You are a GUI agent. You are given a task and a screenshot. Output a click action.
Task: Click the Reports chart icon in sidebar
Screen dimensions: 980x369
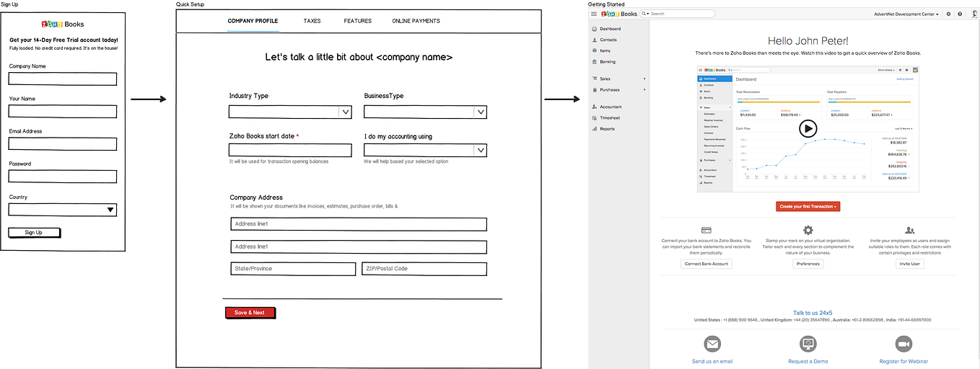(x=594, y=128)
